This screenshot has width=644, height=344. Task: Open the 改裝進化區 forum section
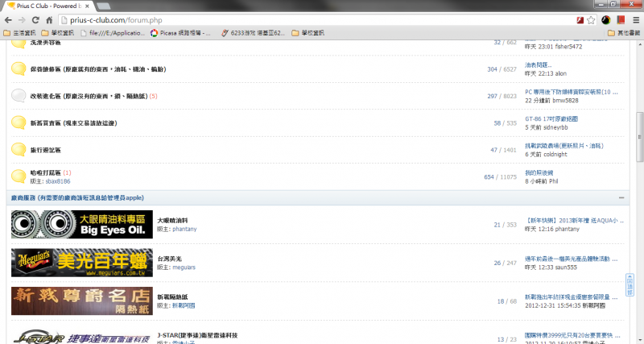pyautogui.click(x=89, y=96)
